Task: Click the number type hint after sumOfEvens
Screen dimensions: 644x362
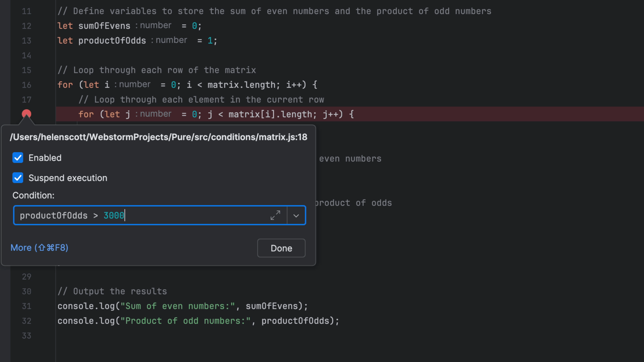Action: [x=155, y=25]
